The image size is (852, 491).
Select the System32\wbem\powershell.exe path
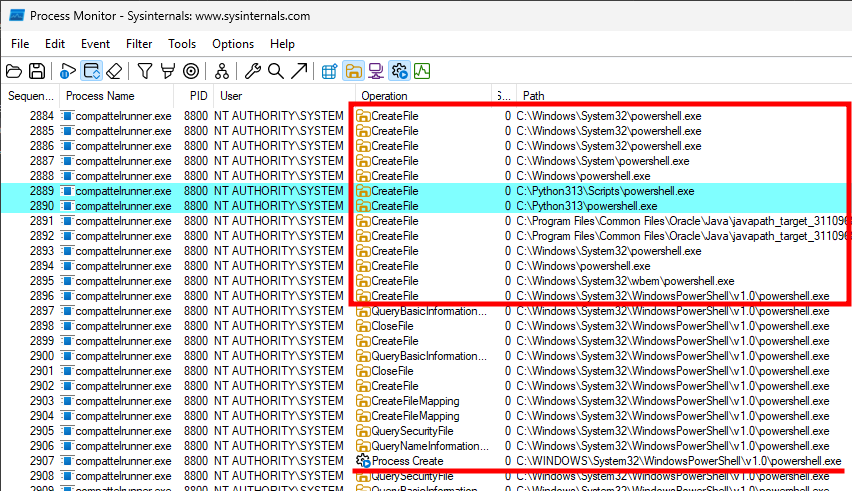click(625, 281)
